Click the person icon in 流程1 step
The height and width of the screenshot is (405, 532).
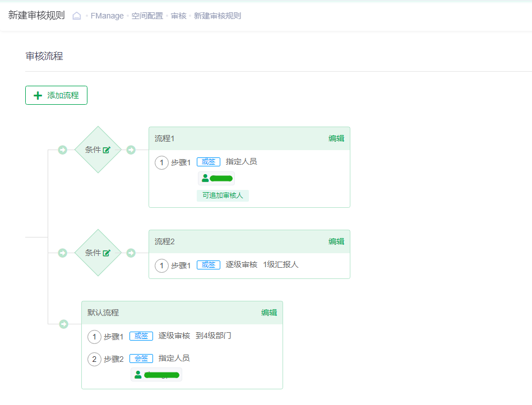[205, 178]
